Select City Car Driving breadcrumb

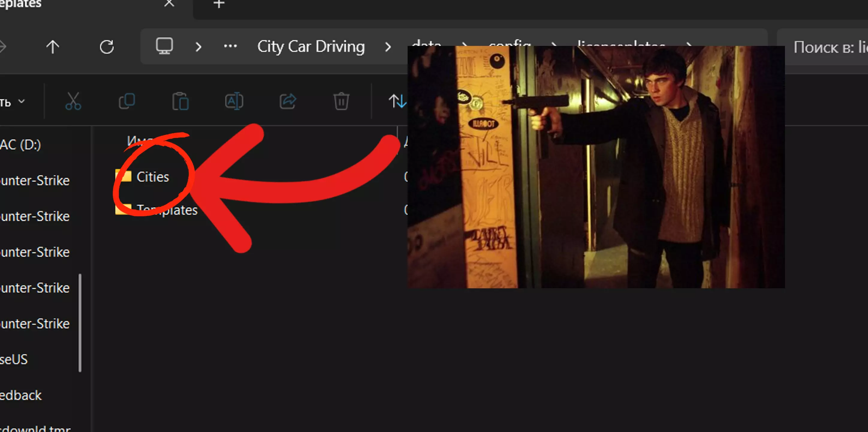311,46
